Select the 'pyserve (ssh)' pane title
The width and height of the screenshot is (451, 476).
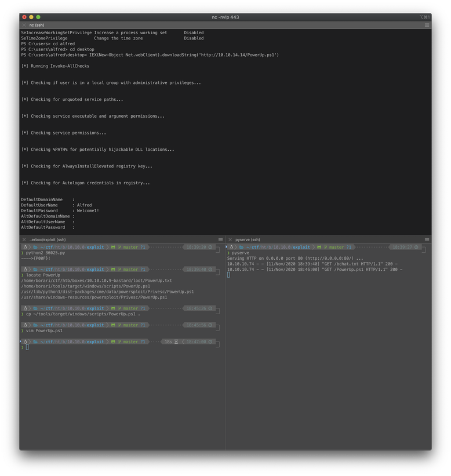point(248,239)
